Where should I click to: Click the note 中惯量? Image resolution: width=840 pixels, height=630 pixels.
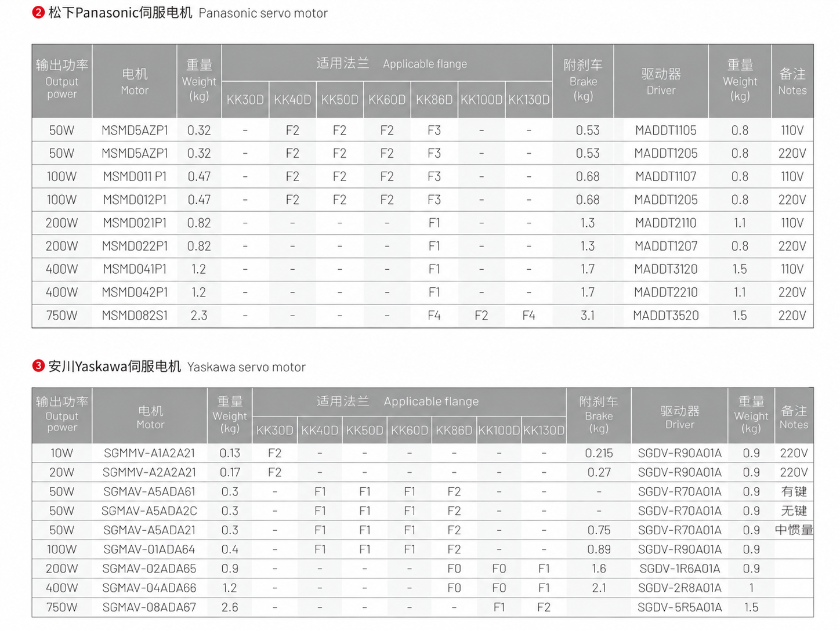(x=794, y=530)
